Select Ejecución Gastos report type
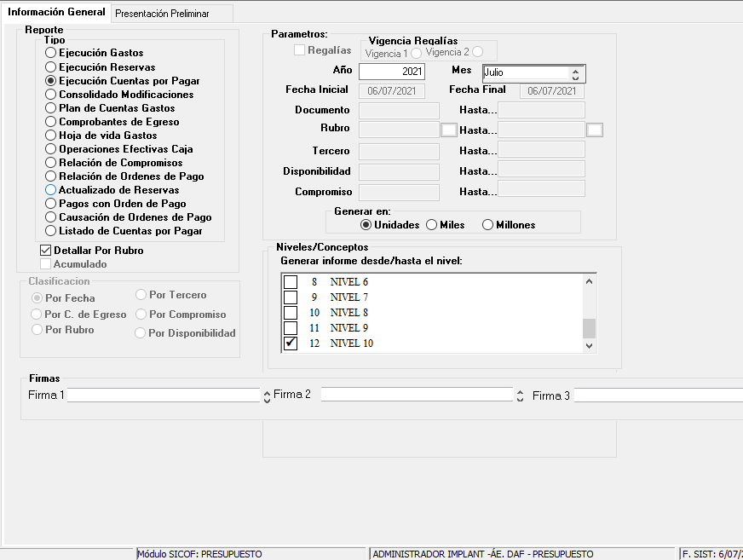743x560 pixels. coord(51,54)
